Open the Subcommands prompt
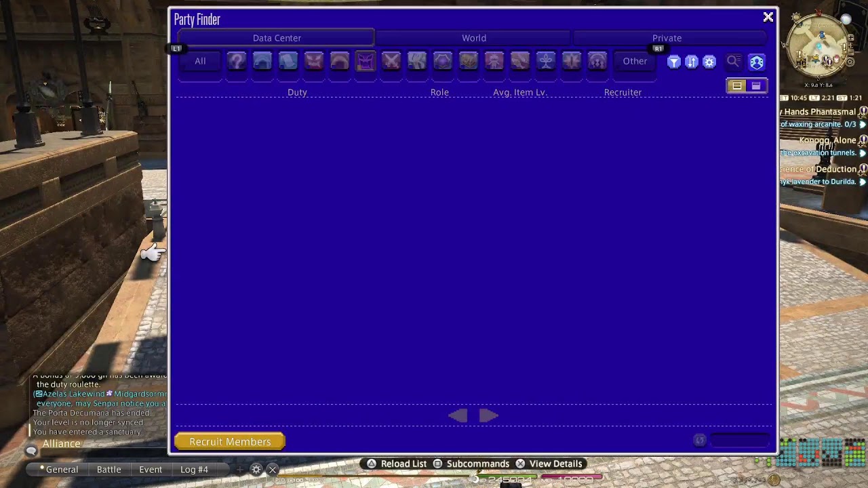The image size is (868, 488). 471,464
